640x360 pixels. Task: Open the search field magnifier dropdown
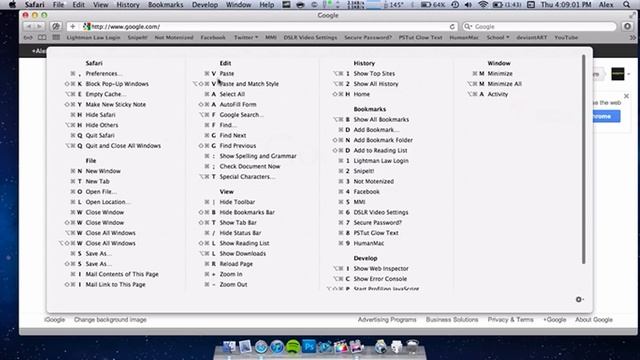pyautogui.click(x=468, y=27)
